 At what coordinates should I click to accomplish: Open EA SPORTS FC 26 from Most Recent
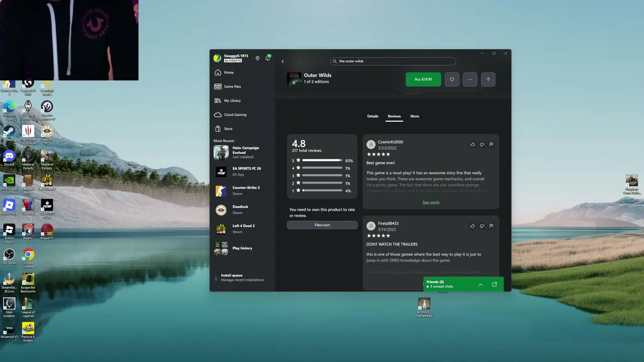pyautogui.click(x=243, y=171)
